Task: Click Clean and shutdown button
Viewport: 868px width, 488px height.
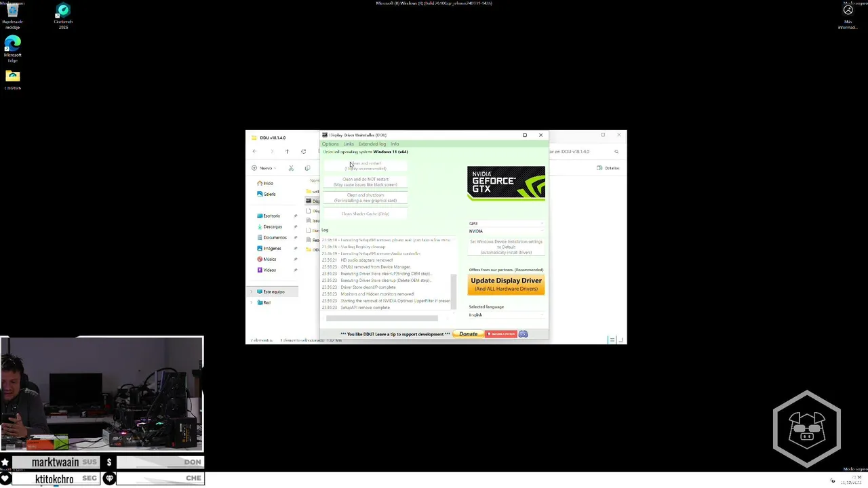Action: pyautogui.click(x=366, y=198)
